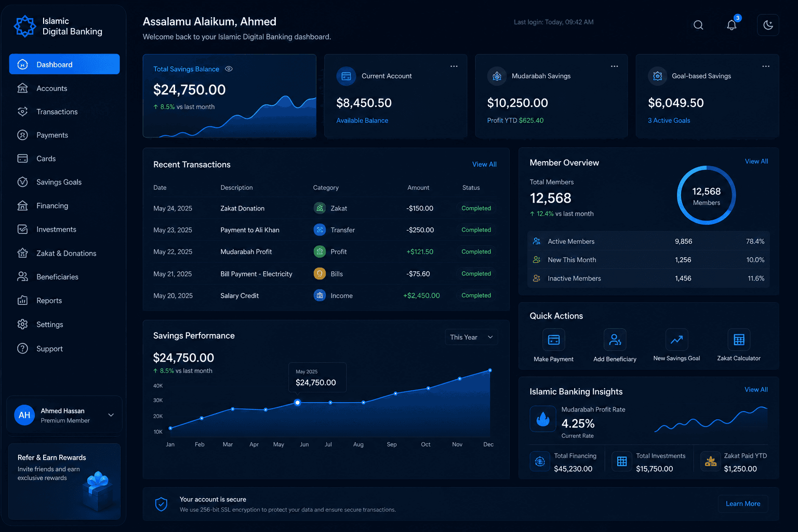Click the Beneficiaries sidebar icon
This screenshot has width=798, height=532.
tap(22, 277)
